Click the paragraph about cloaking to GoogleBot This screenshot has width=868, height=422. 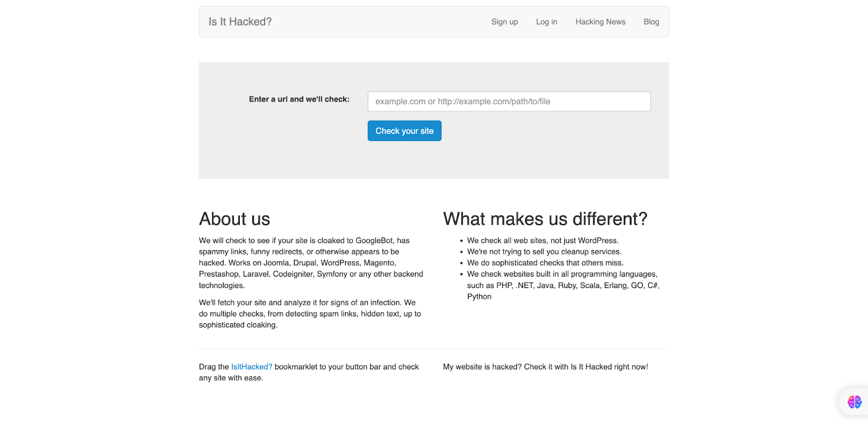tap(310, 263)
